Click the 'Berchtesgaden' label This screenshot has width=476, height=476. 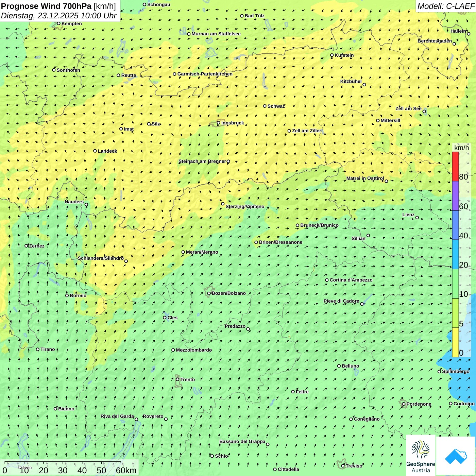coord(435,41)
